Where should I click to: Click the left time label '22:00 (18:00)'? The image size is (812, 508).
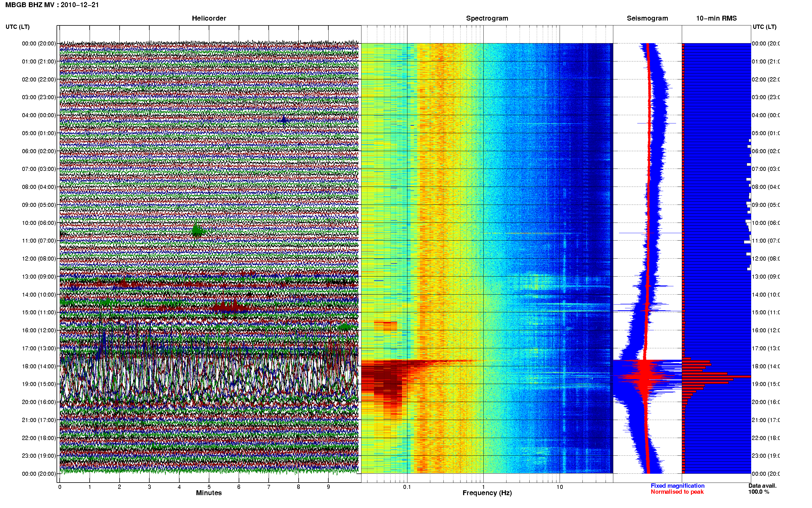39,438
